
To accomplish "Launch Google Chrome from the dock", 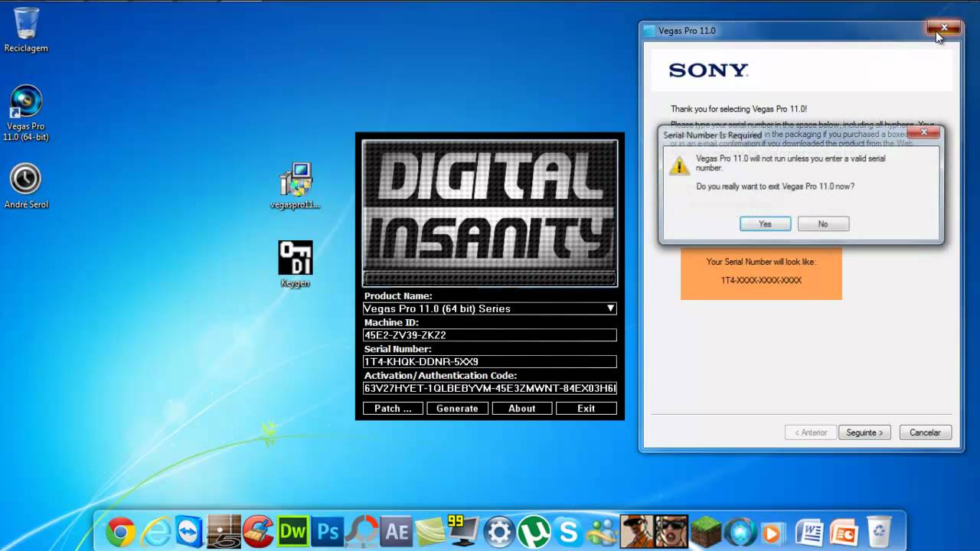I will tap(121, 531).
